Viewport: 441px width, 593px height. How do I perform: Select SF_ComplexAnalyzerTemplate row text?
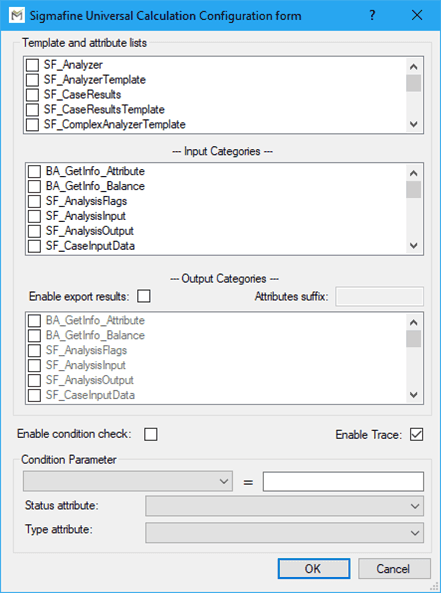[115, 124]
